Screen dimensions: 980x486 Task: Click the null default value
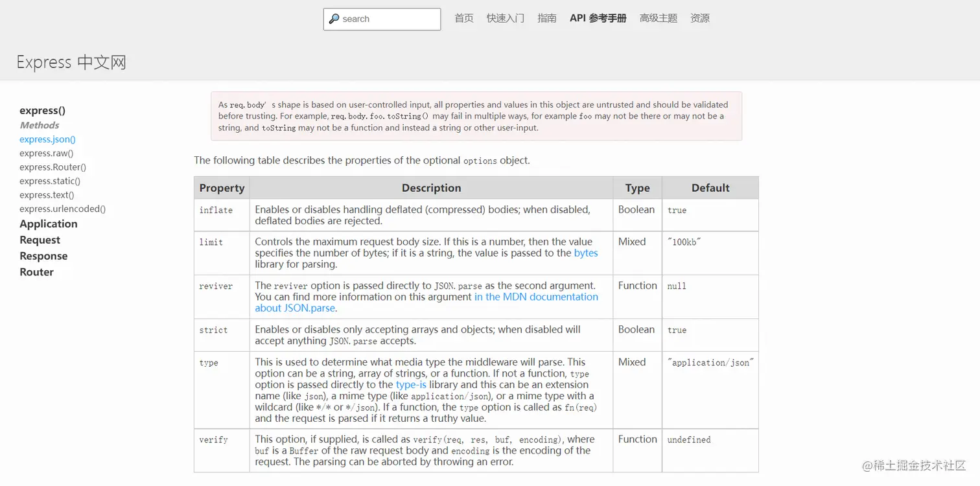click(677, 286)
